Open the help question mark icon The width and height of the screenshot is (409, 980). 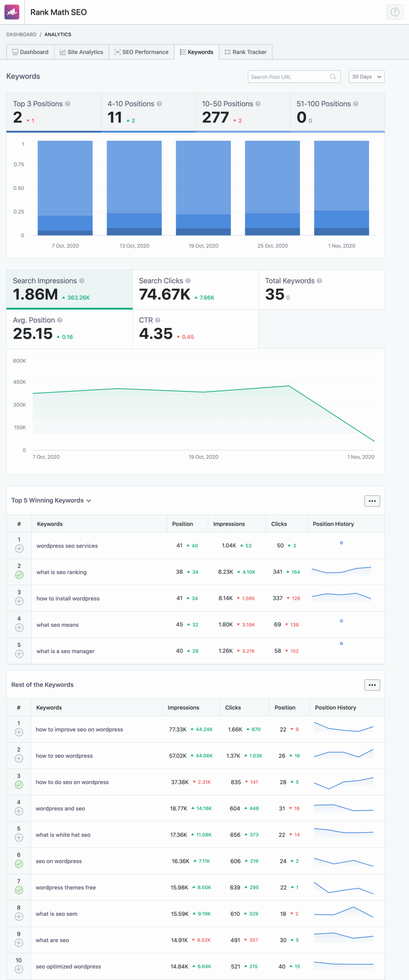click(x=395, y=12)
